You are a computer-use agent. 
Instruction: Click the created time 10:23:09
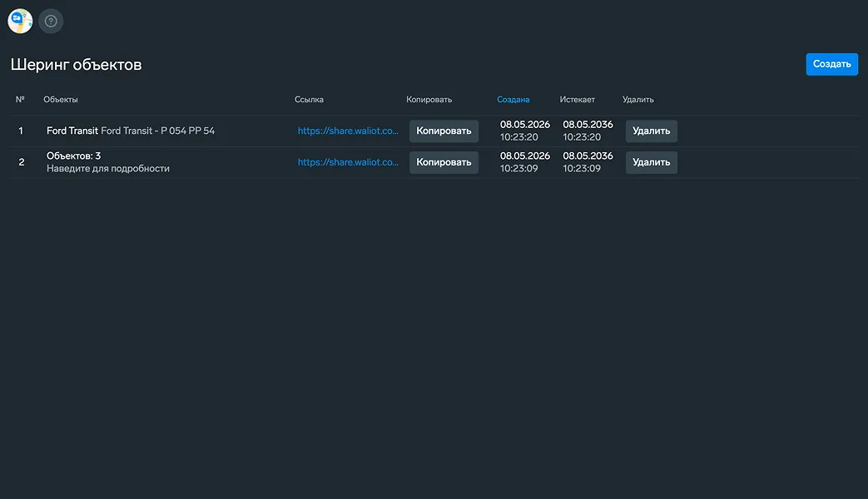click(x=518, y=169)
